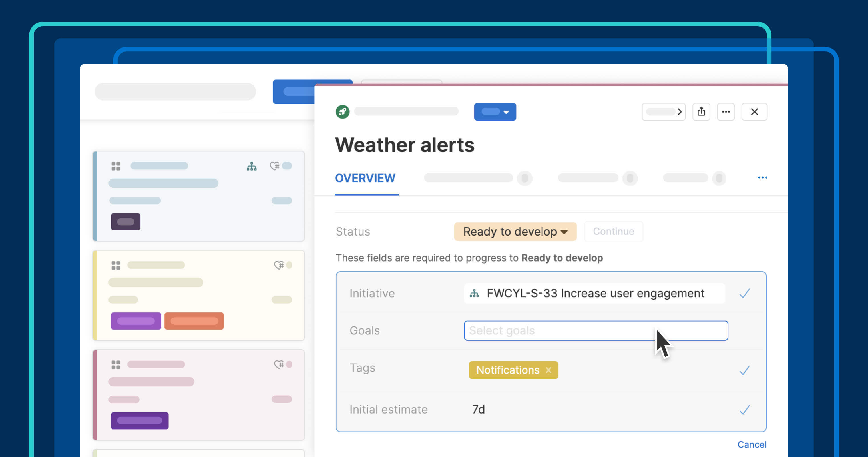This screenshot has width=868, height=457.
Task: Open the fourth placeholder tab
Action: [x=694, y=178]
